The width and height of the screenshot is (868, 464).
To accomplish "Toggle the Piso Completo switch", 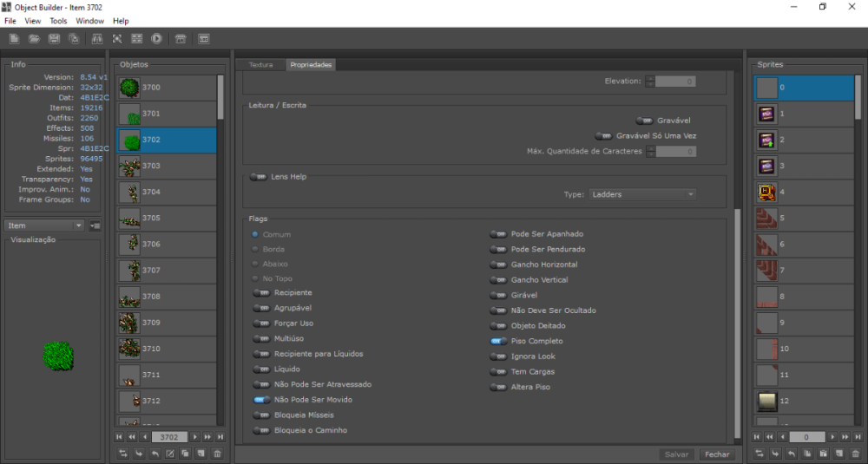I will point(498,341).
